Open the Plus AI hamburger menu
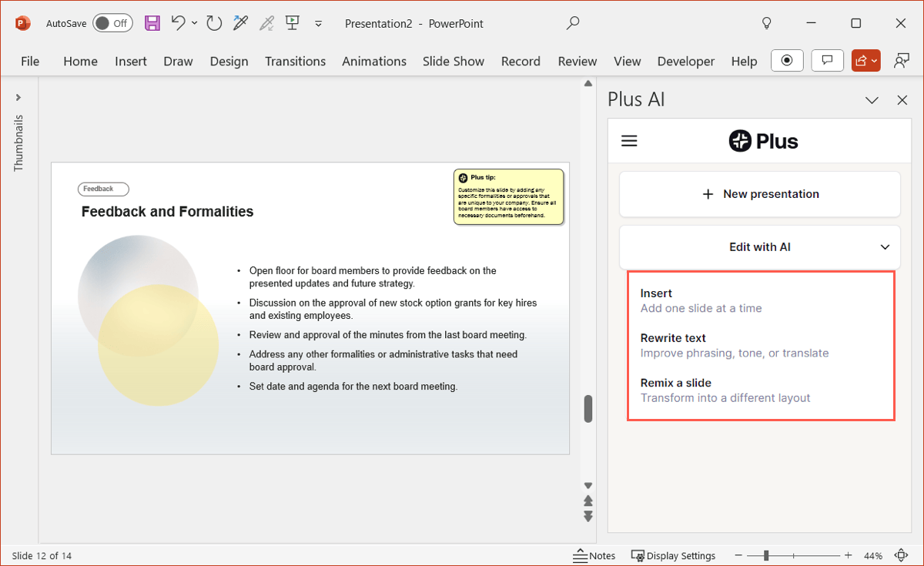Image resolution: width=924 pixels, height=566 pixels. 629,141
